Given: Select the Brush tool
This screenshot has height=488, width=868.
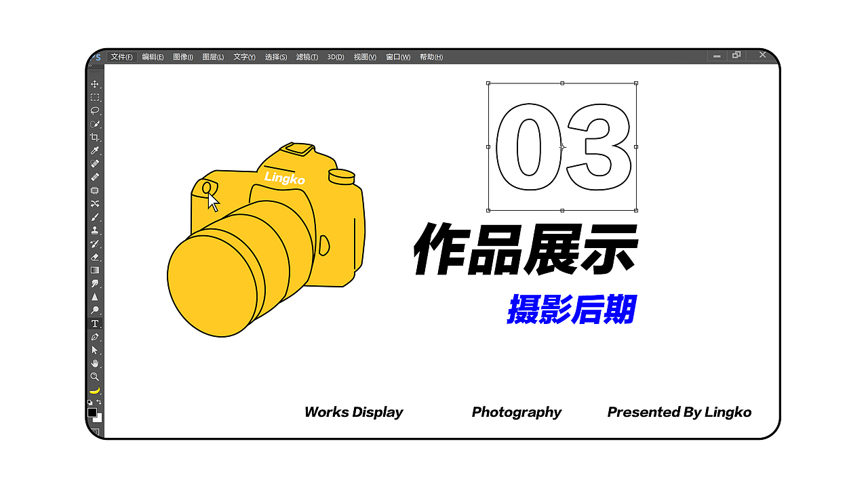Looking at the screenshot, I should (x=95, y=215).
